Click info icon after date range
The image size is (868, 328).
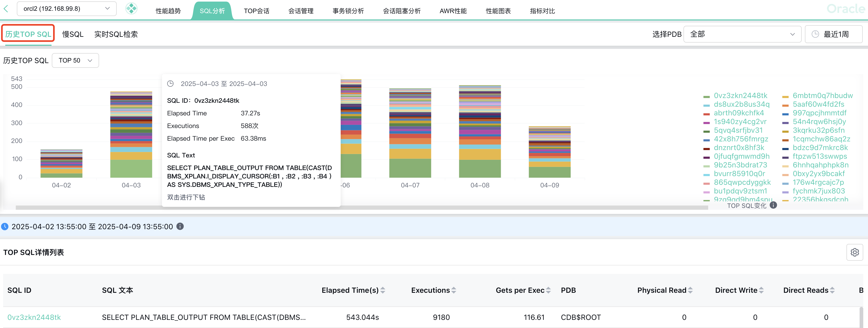(x=180, y=226)
